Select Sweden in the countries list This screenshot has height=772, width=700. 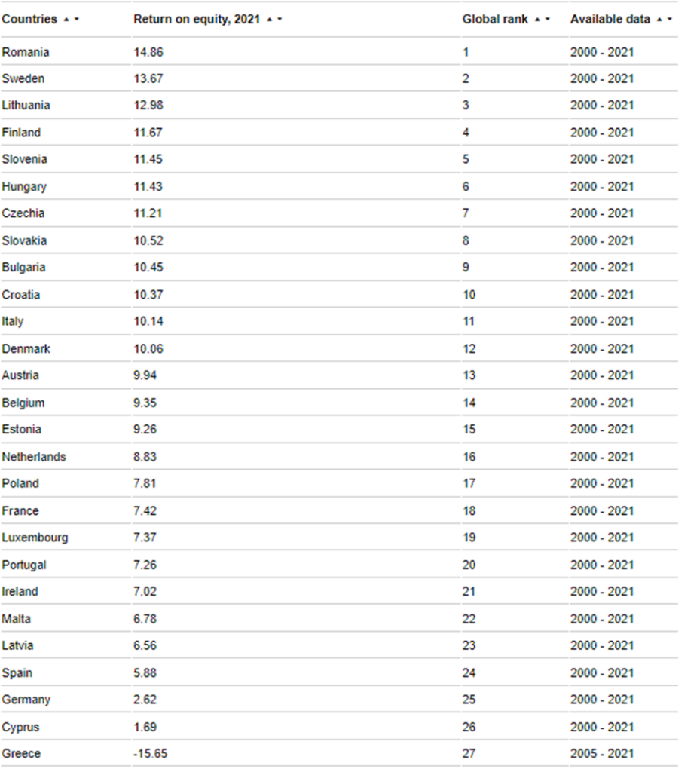click(23, 78)
